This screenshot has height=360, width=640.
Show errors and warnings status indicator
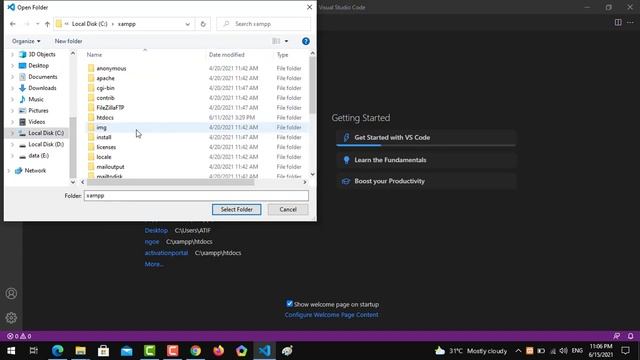(x=19, y=336)
